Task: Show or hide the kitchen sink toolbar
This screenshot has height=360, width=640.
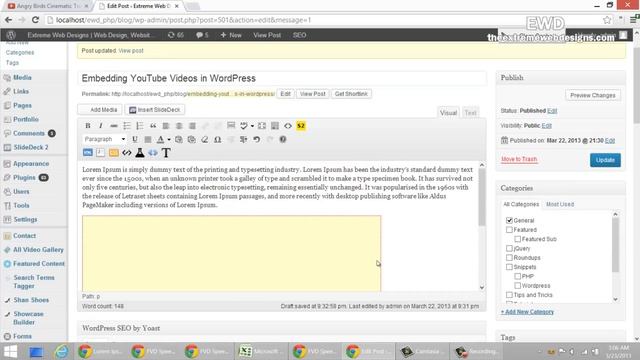Action: [275, 126]
